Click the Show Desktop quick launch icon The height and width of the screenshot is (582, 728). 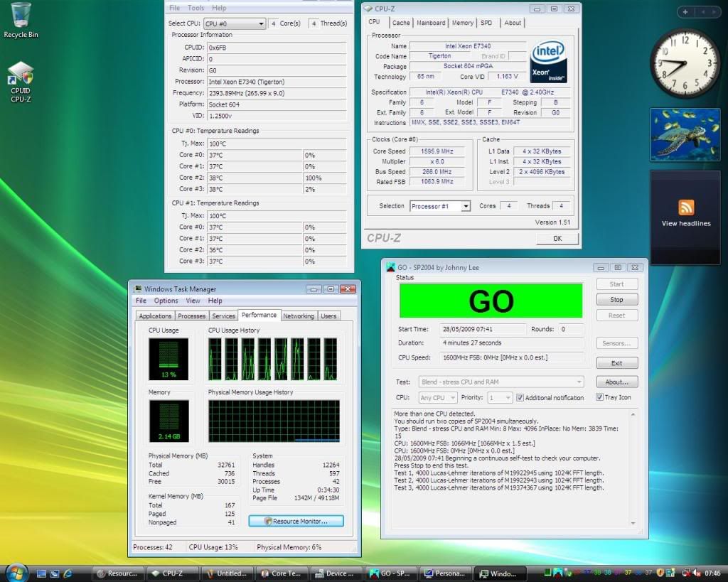pos(41,573)
